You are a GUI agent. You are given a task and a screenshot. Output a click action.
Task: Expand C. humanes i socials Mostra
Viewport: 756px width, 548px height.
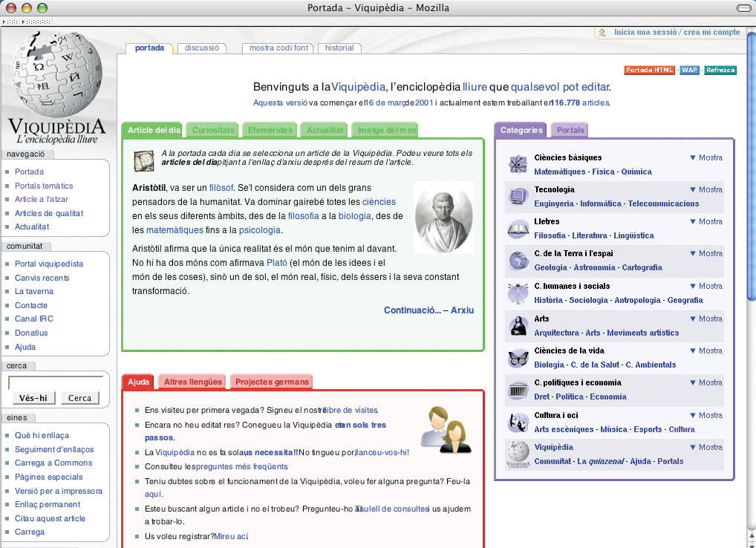(706, 286)
